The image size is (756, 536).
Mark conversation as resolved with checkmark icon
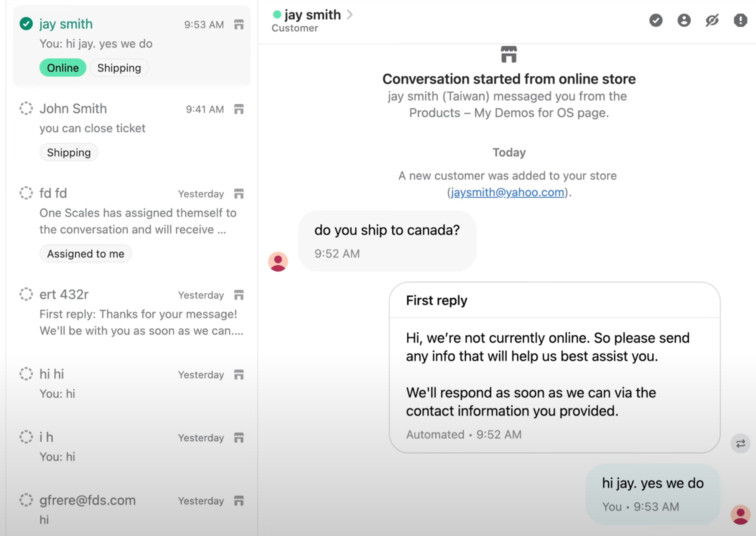coord(656,20)
